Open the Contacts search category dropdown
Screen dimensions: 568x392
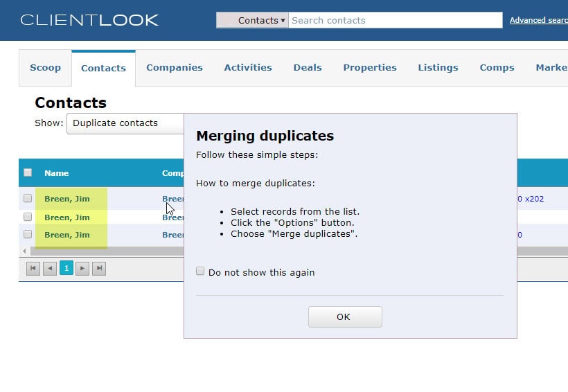click(x=253, y=20)
